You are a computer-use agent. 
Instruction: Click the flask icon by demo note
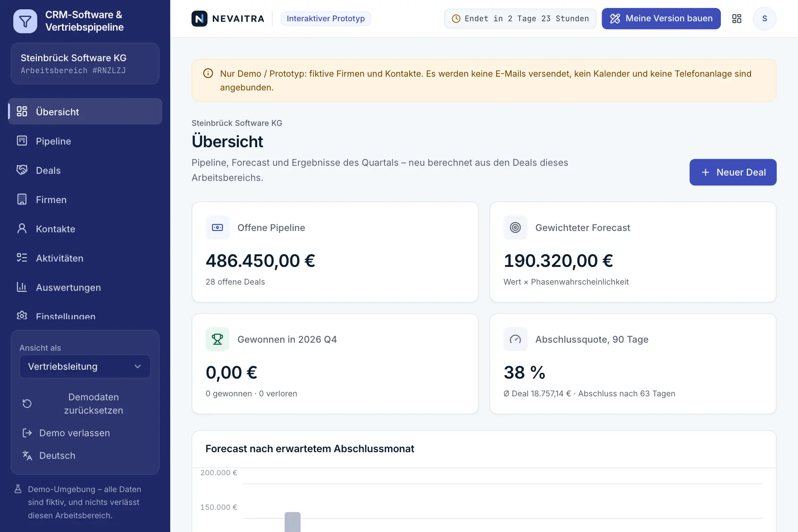click(18, 489)
